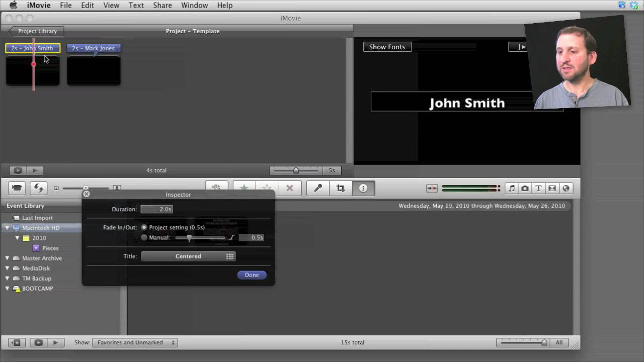Adjust project frames-per-thumbnail slider

point(296,170)
